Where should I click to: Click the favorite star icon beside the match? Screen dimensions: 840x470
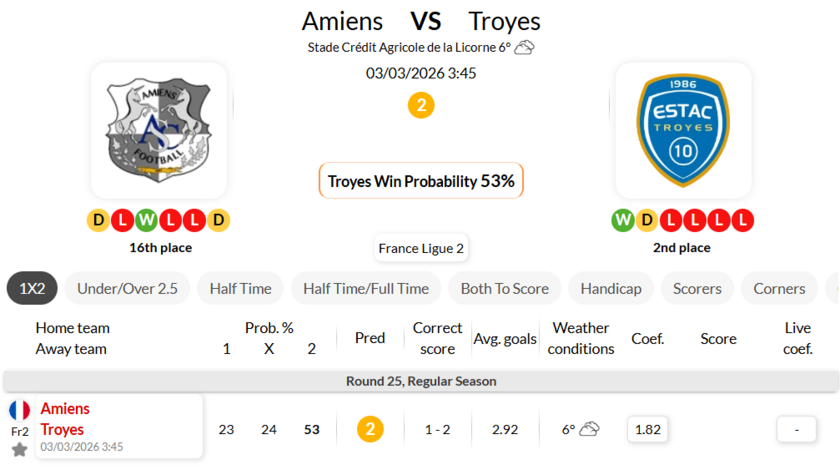click(19, 450)
